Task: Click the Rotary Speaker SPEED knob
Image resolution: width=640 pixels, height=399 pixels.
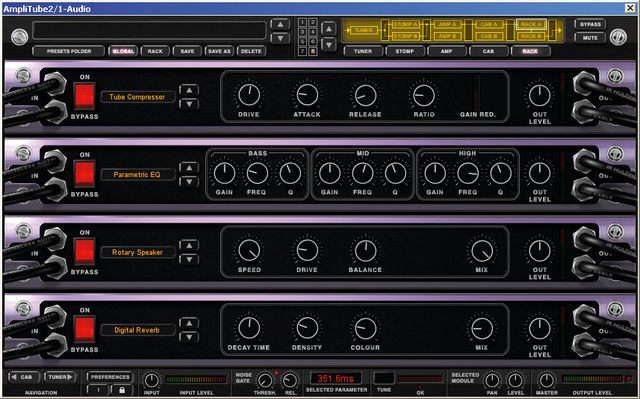Action: pyautogui.click(x=249, y=250)
